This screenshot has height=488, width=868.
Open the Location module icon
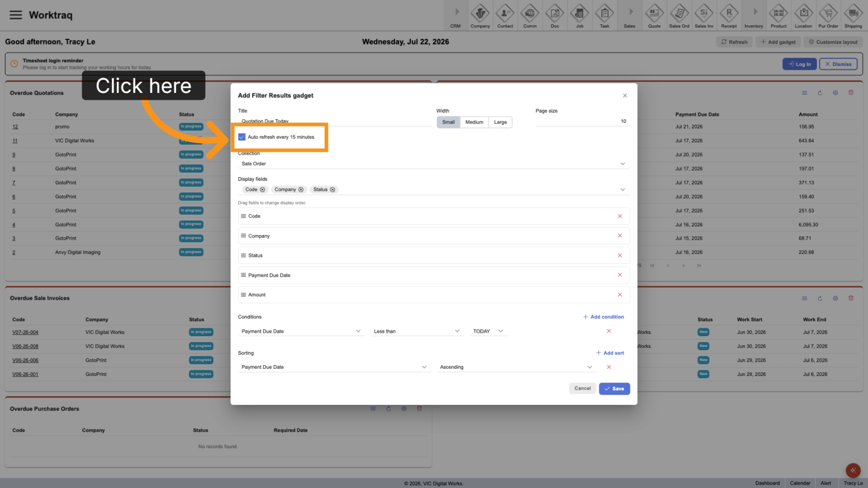(x=803, y=15)
